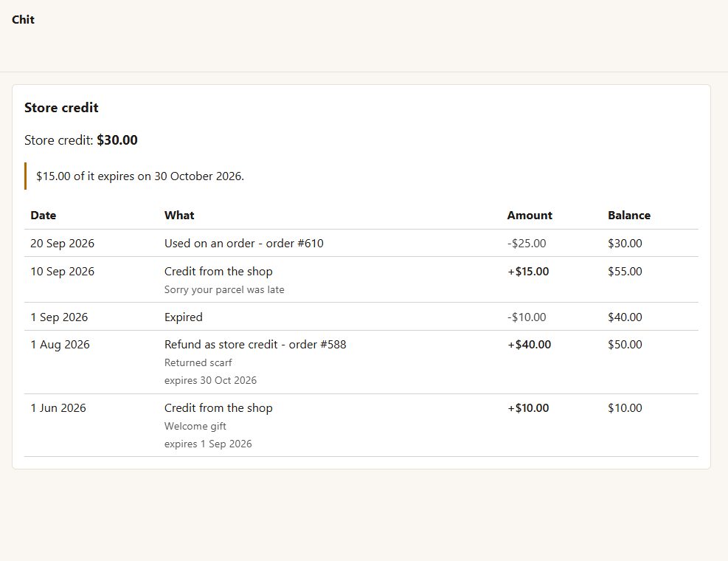
Task: Click the Amount column header
Action: (530, 216)
